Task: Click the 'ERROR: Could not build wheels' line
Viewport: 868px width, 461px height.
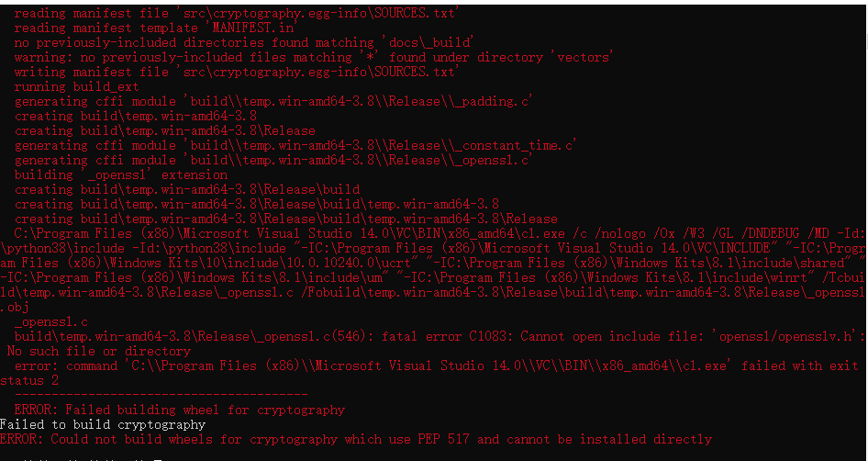Action: pos(355,439)
